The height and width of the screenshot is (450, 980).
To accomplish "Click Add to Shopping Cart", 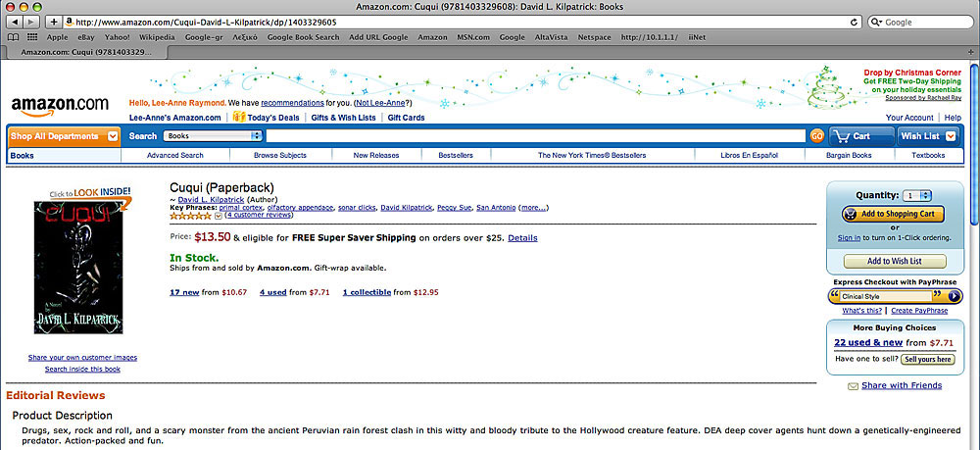I will [893, 214].
